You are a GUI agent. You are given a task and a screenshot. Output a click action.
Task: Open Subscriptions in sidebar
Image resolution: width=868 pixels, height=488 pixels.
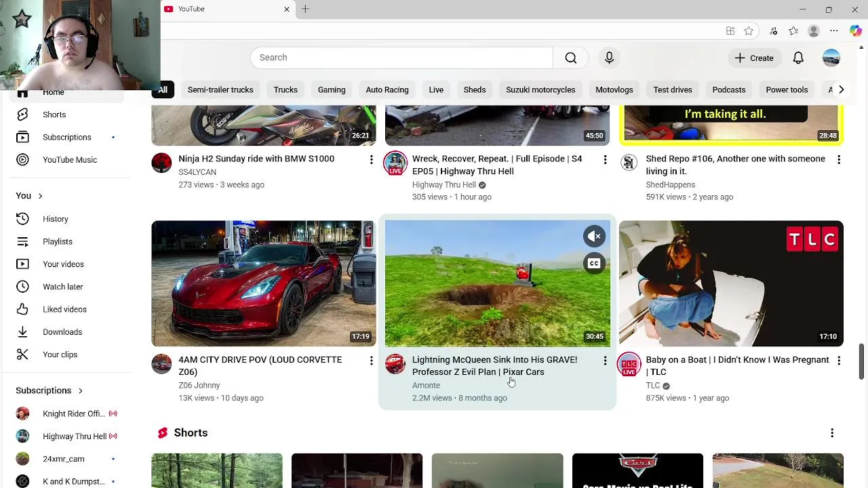(x=66, y=137)
